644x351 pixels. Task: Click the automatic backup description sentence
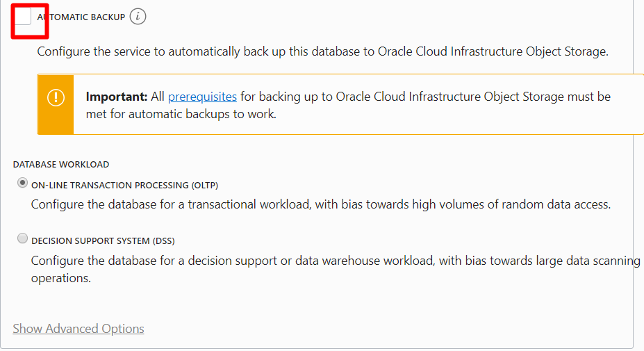point(323,52)
